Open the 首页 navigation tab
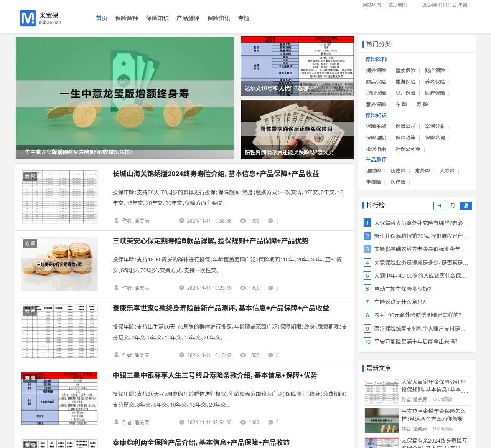 click(102, 18)
